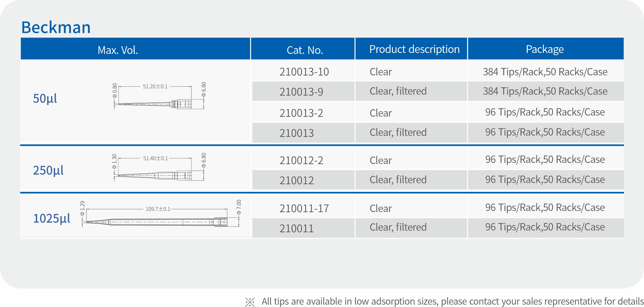
Task: Click the 50µl volume label
Action: [45, 98]
